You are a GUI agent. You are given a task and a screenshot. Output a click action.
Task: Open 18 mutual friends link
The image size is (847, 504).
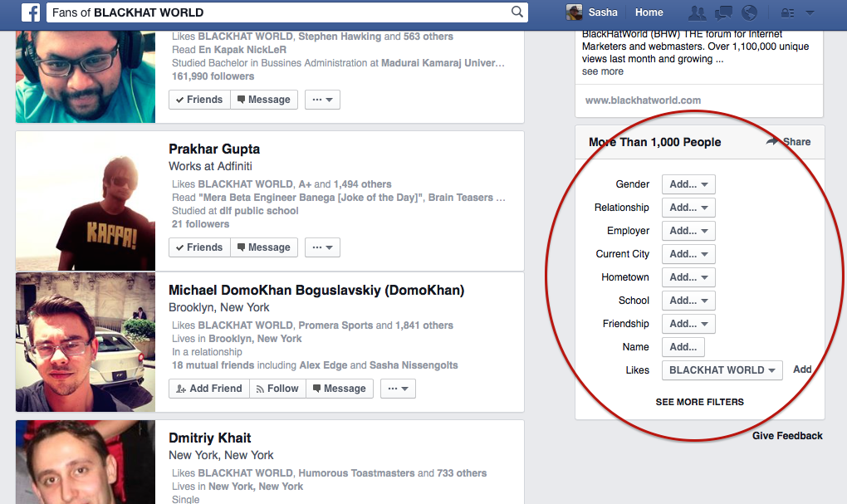click(x=213, y=365)
